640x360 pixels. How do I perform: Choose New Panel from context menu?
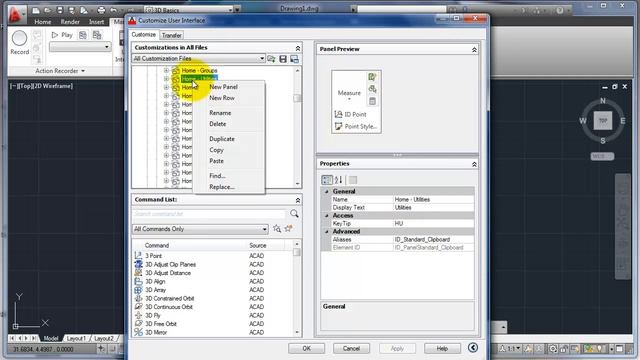223,87
